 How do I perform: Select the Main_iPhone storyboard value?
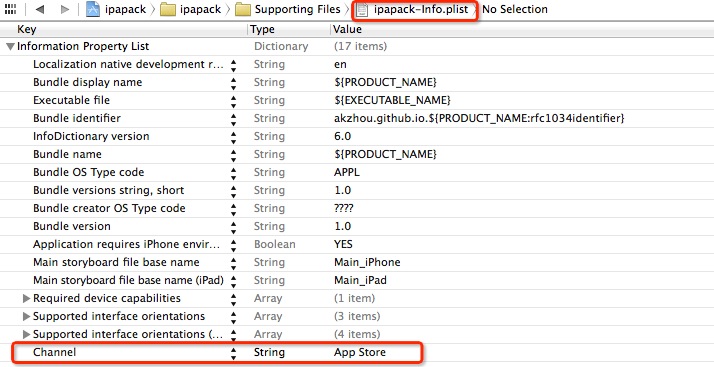click(367, 263)
